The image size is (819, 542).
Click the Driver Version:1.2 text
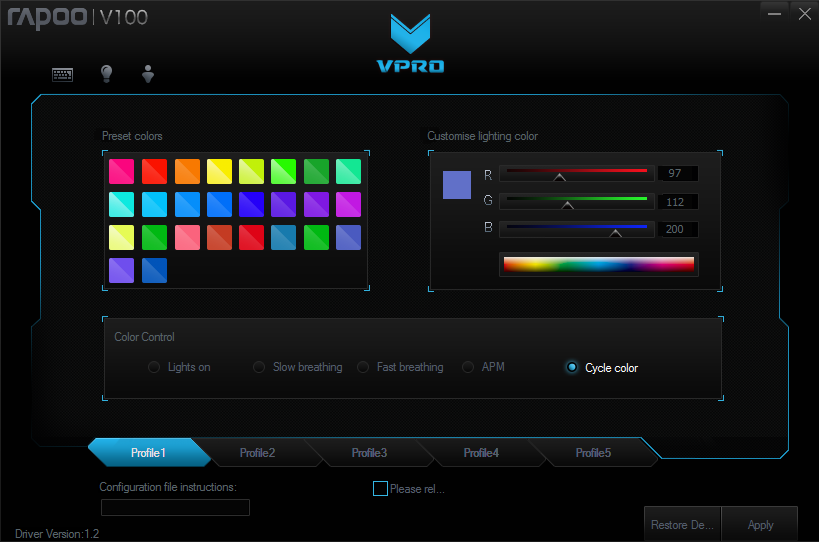(57, 534)
